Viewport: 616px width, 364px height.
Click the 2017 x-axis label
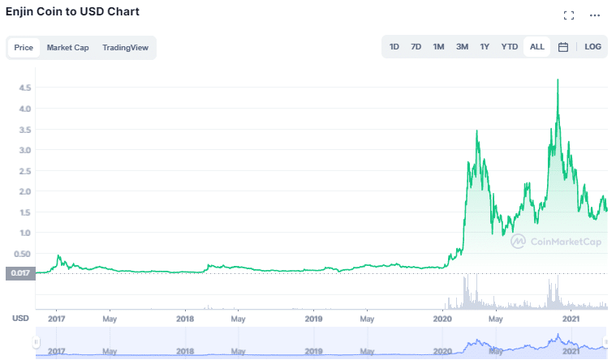coord(57,319)
